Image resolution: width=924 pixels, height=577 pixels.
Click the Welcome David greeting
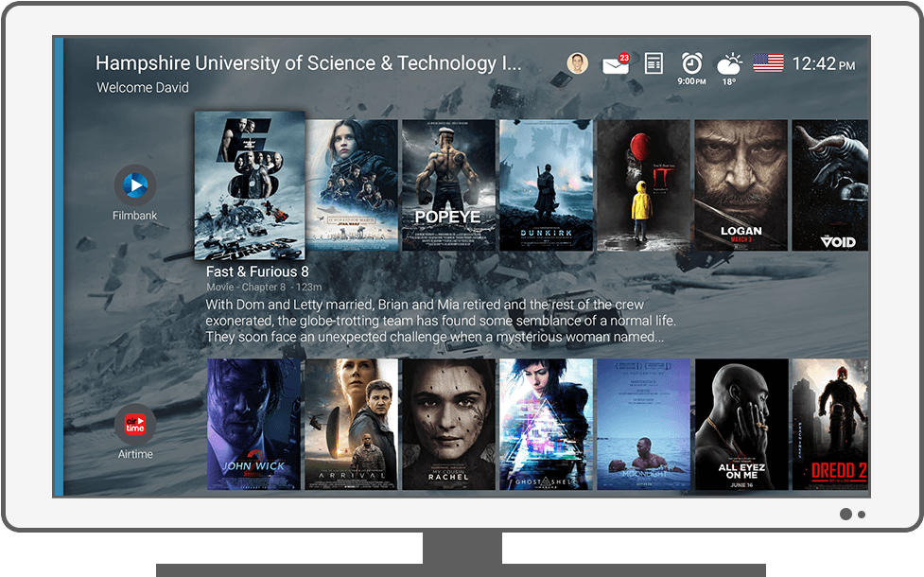click(143, 88)
